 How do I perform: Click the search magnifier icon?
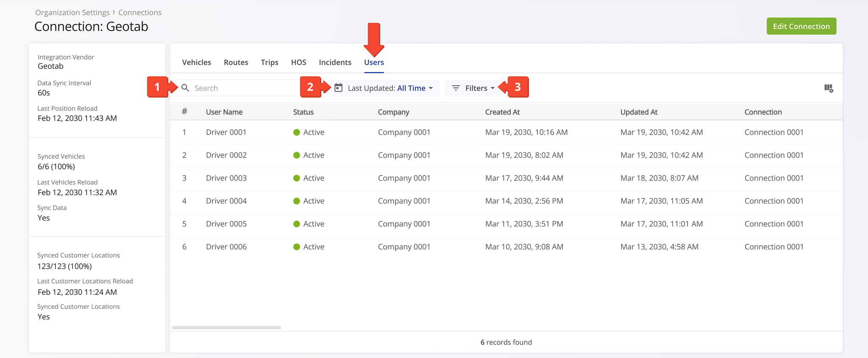pyautogui.click(x=185, y=88)
